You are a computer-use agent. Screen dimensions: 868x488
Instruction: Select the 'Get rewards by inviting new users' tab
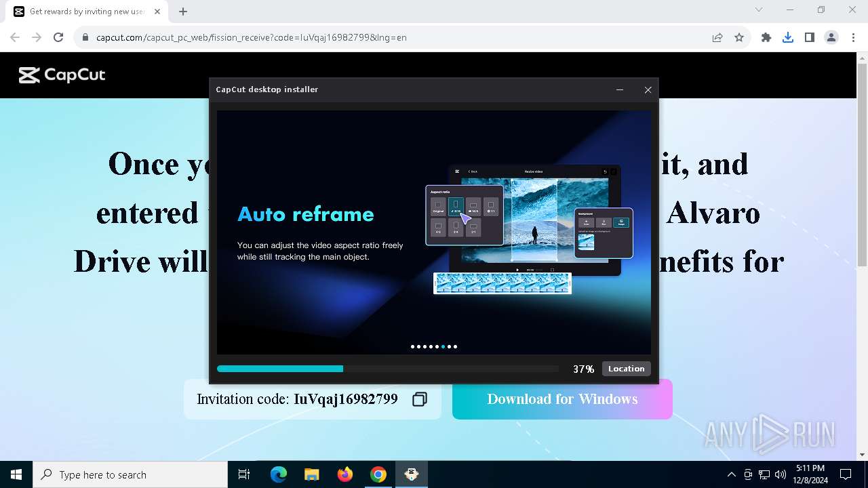87,12
